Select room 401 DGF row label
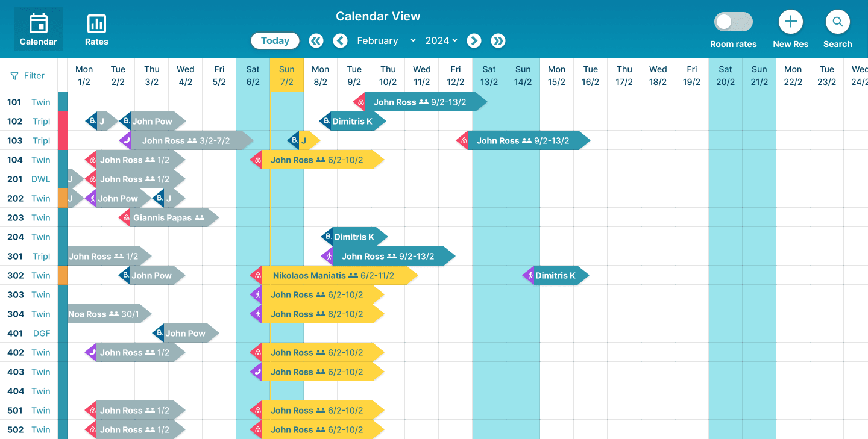The width and height of the screenshot is (868, 439). click(x=29, y=333)
